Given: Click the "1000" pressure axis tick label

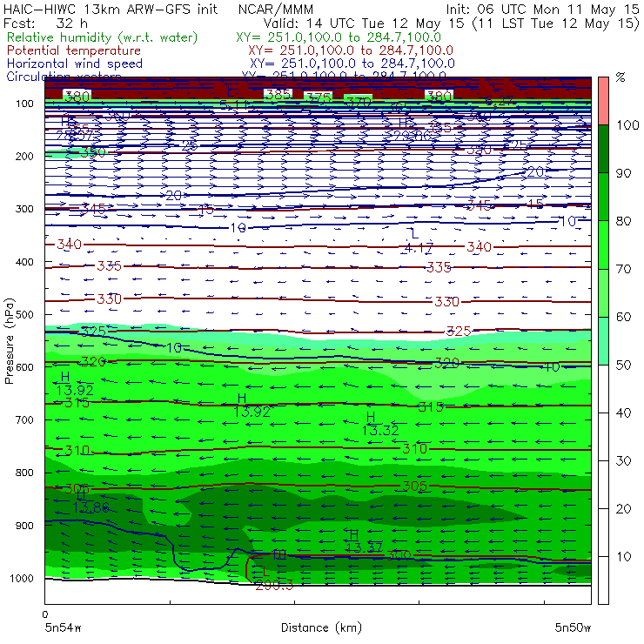Looking at the screenshot, I should pos(22,578).
